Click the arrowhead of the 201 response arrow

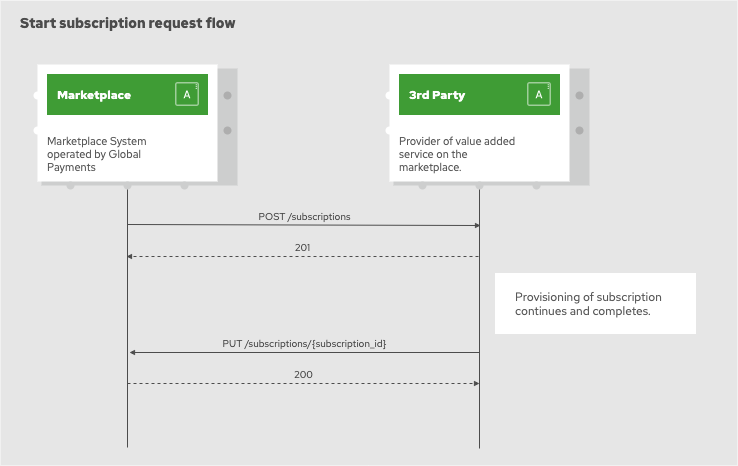[131, 257]
